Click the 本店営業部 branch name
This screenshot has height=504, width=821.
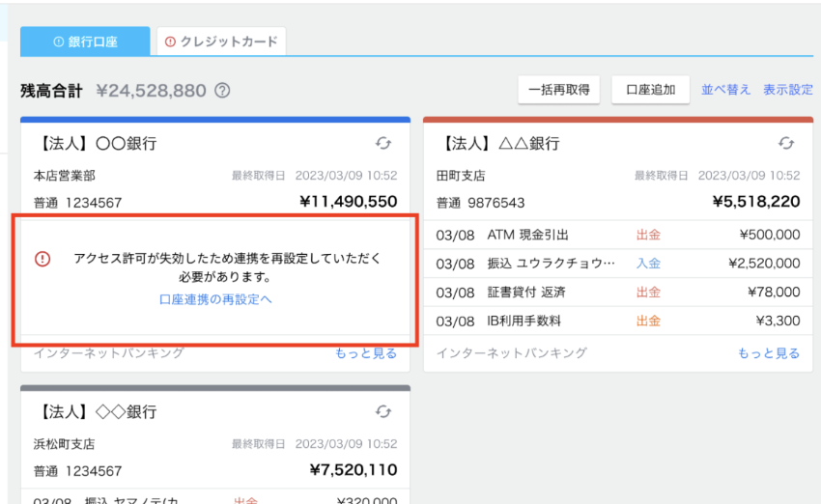point(65,176)
